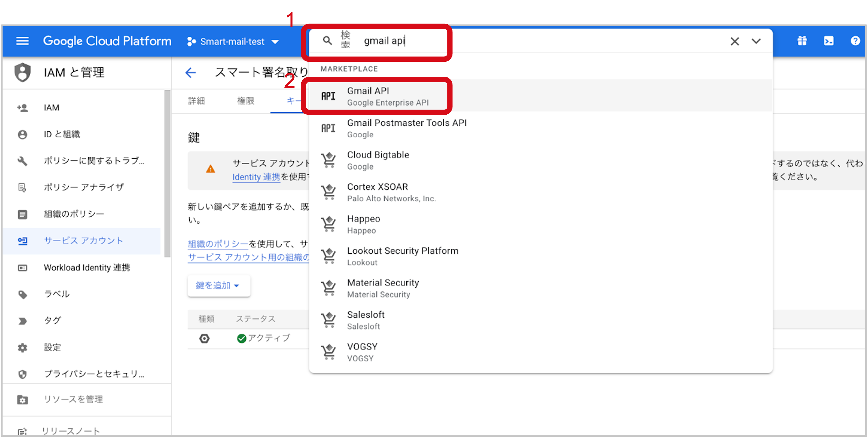Select Lookout Security Platform result

tap(541, 256)
